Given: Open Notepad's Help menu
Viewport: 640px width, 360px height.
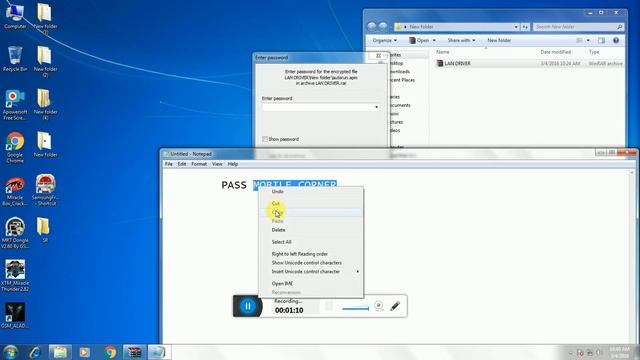Looking at the screenshot, I should pos(233,164).
